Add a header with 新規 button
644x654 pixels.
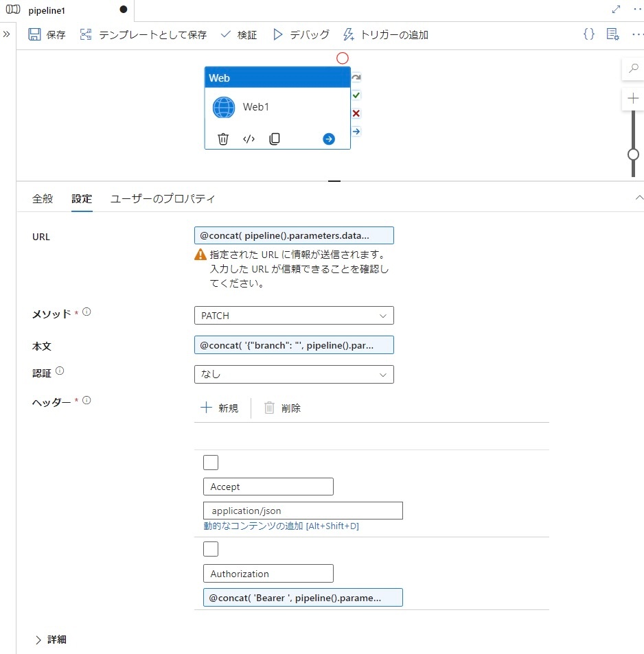(220, 408)
